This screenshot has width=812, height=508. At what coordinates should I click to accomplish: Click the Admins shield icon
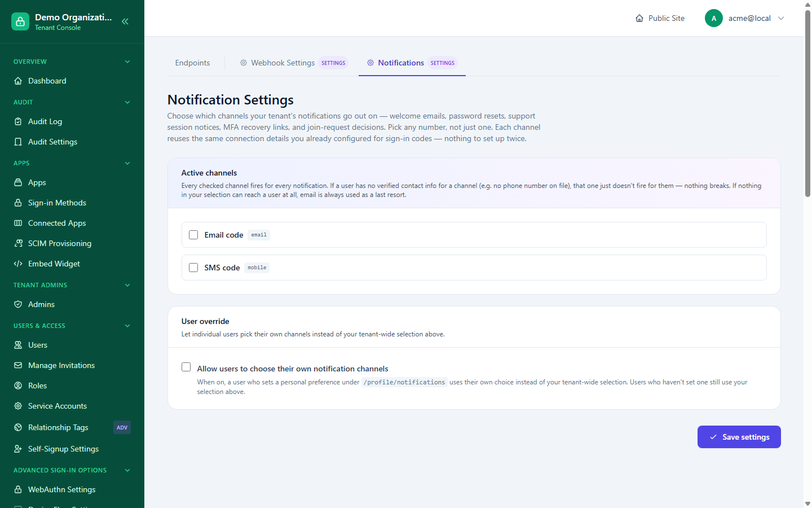(x=18, y=304)
